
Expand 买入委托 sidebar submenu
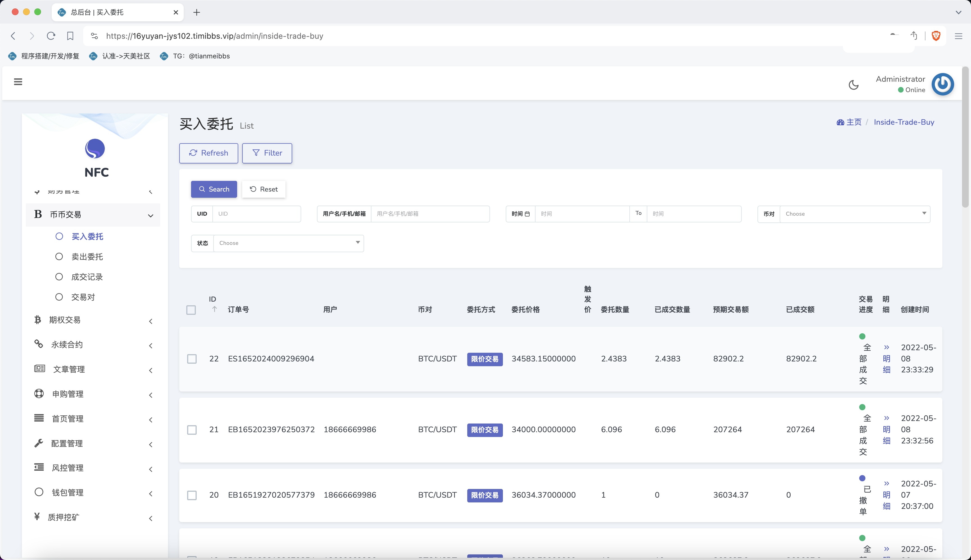(x=87, y=236)
